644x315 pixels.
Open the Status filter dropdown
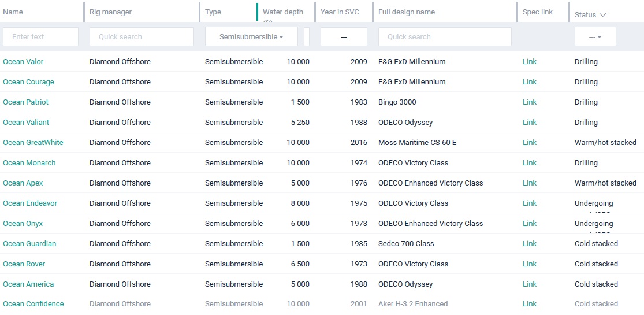(x=595, y=36)
